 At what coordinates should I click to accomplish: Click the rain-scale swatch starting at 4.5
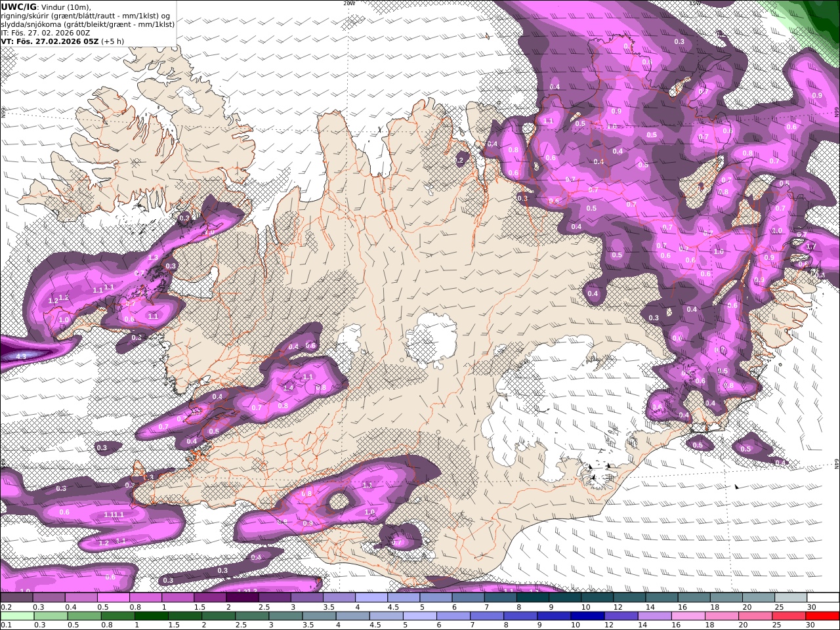click(x=386, y=616)
